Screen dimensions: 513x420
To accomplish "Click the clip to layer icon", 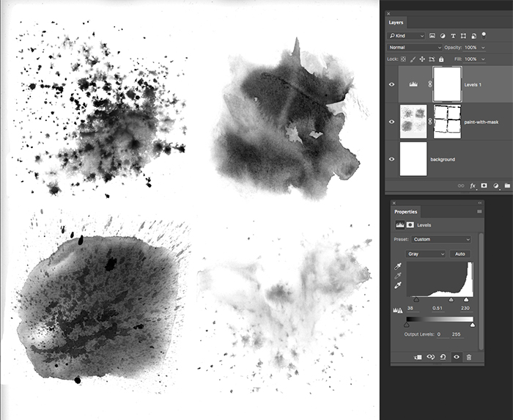I will 418,356.
